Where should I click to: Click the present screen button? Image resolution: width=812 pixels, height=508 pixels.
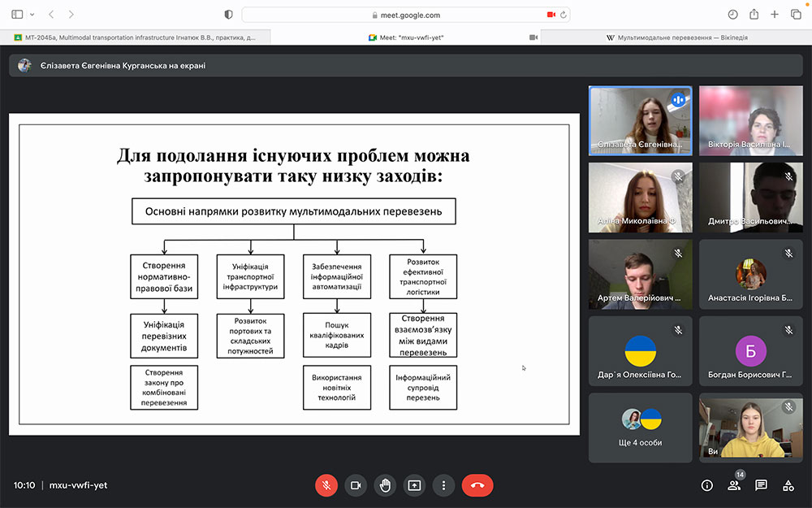[x=414, y=485]
